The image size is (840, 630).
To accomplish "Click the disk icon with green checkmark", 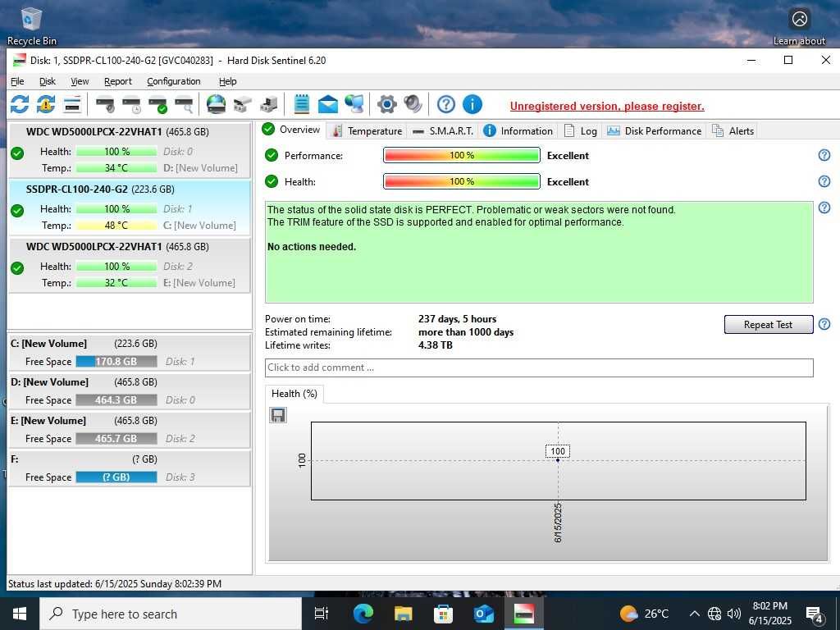I will (x=158, y=104).
